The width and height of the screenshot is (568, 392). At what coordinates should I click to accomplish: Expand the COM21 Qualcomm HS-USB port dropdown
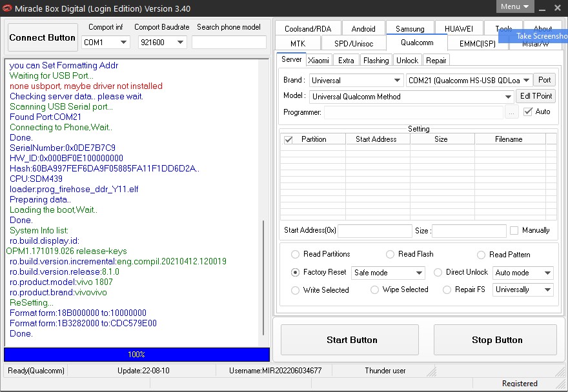[x=469, y=81]
